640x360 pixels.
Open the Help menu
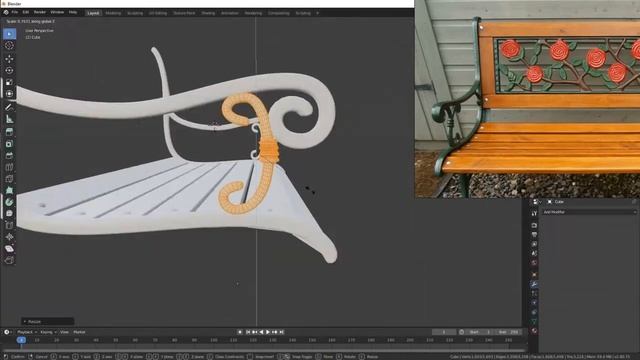pos(73,13)
